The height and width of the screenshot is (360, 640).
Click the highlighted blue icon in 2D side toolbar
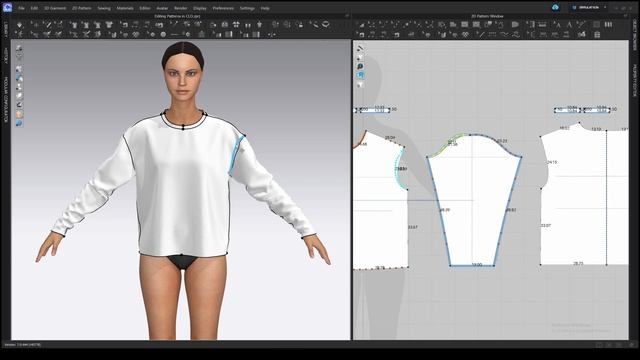(x=360, y=75)
